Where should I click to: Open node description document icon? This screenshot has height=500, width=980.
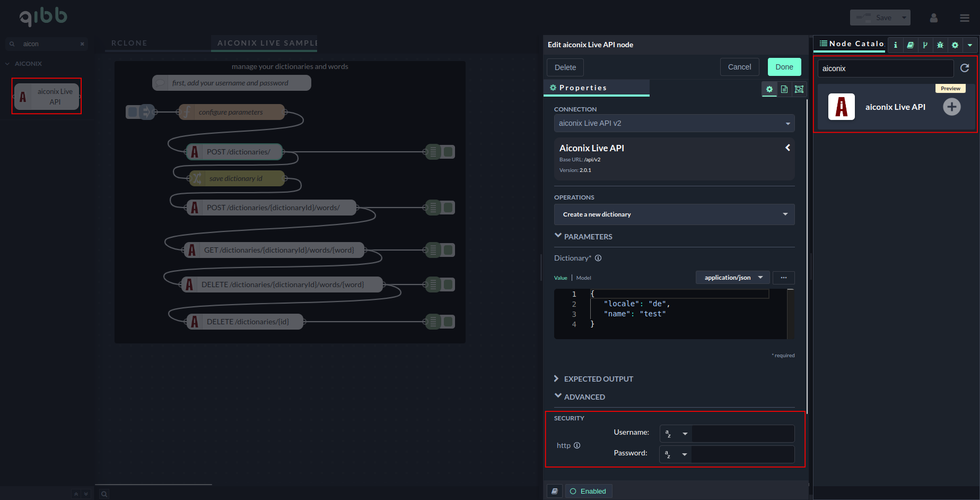click(x=784, y=89)
